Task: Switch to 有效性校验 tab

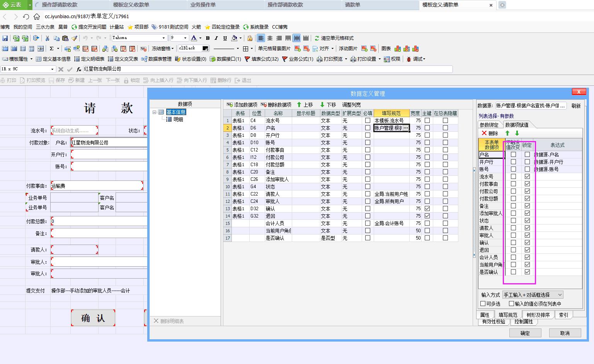Action: 494,321
